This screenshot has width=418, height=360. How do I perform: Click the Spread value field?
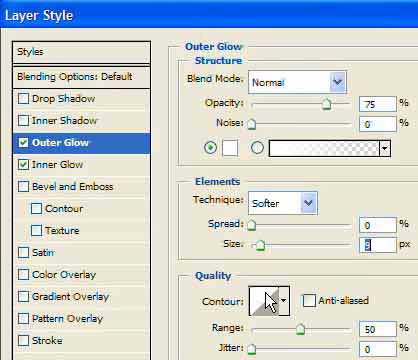pos(378,225)
